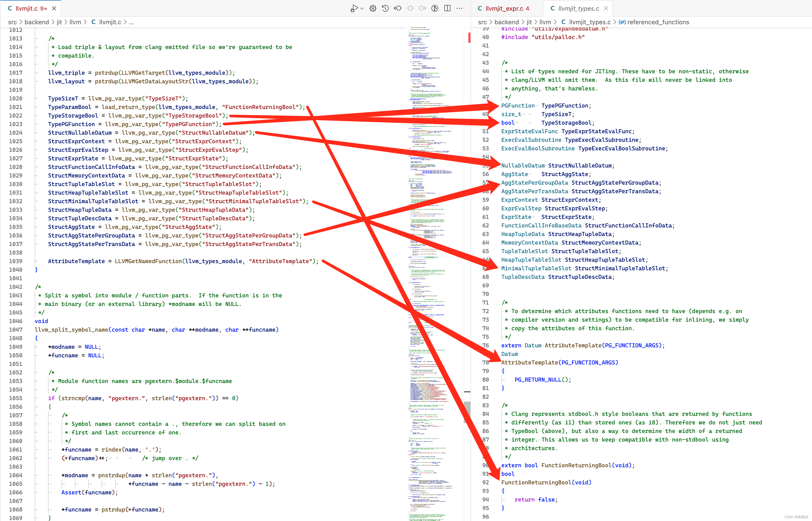Click 'StructExprContext' variable on line 1025
The height and width of the screenshot is (521, 812).
[76, 141]
